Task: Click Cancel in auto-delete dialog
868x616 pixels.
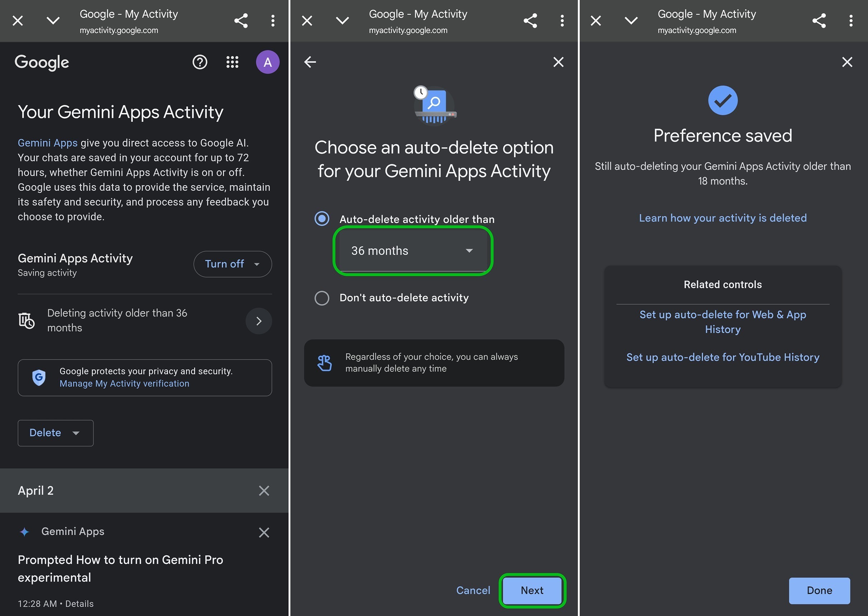Action: point(473,591)
